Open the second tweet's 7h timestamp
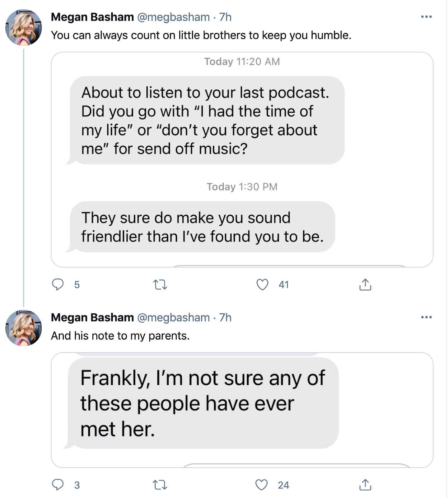448x498 pixels. coord(225,317)
